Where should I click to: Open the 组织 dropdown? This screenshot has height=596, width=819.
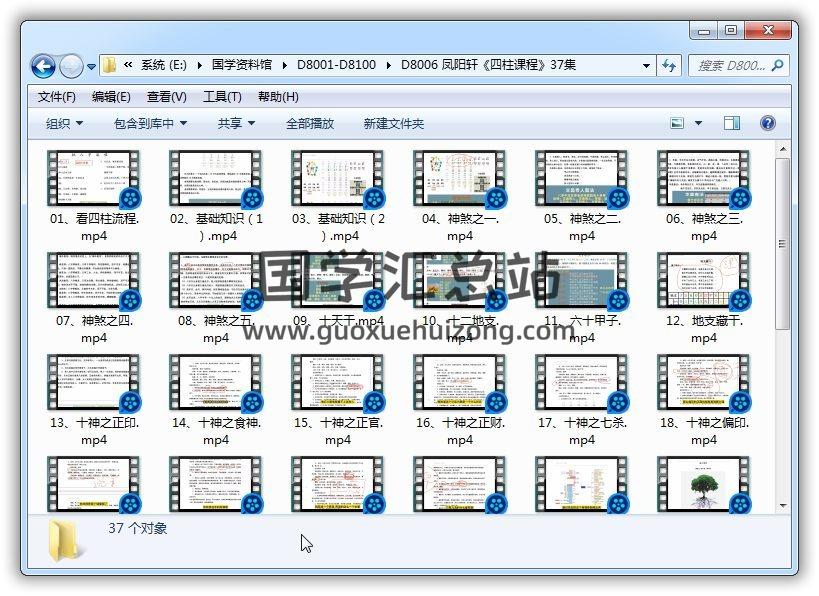64,124
